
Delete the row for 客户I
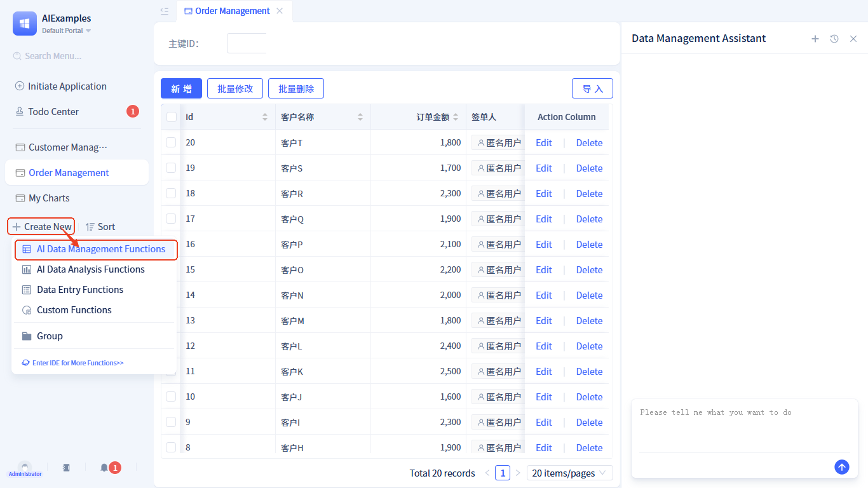click(x=589, y=422)
